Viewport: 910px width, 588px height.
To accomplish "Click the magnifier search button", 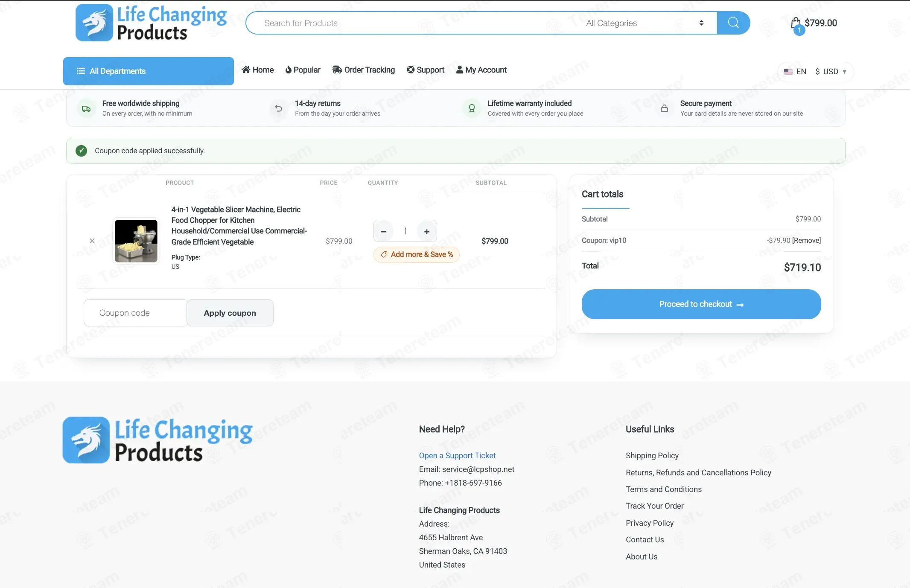I will pos(733,23).
